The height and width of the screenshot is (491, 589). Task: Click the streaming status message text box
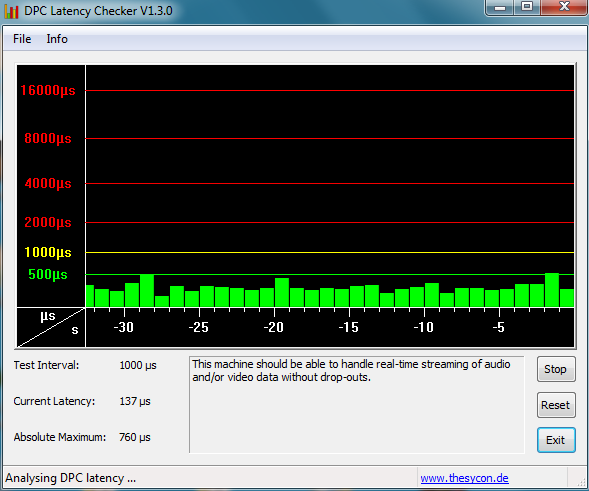pos(356,405)
